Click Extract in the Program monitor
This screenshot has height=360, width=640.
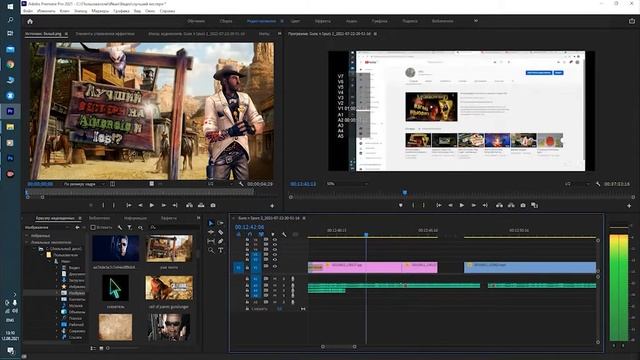click(x=511, y=205)
